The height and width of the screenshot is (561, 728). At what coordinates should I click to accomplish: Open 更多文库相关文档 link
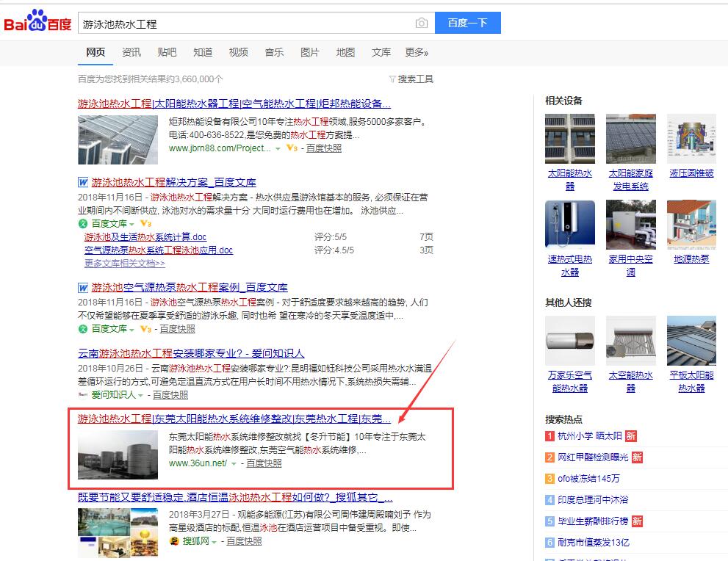125,263
